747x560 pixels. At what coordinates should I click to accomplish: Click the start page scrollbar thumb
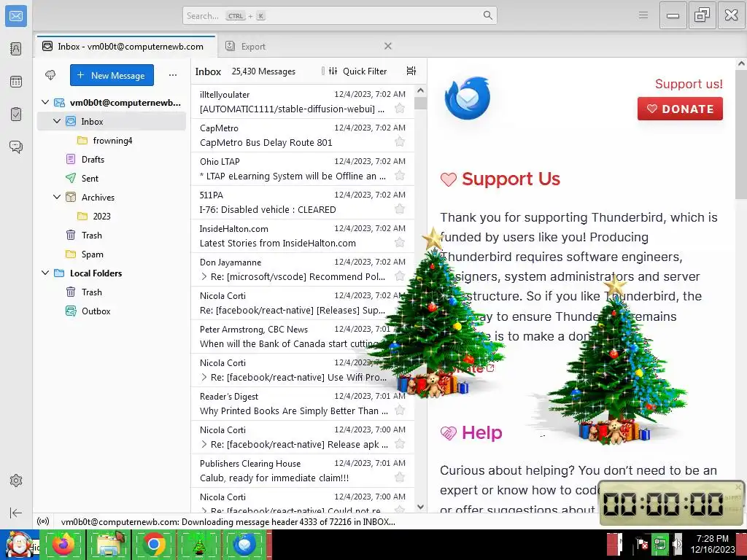click(x=741, y=134)
